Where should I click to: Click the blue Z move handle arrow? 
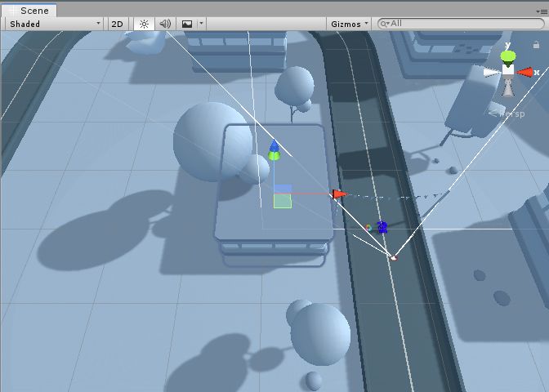[274, 145]
